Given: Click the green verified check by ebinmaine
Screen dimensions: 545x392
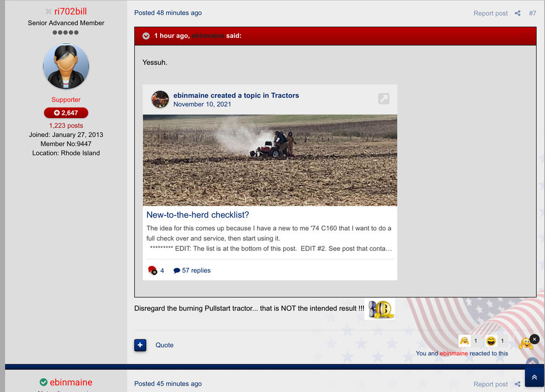Looking at the screenshot, I should (44, 382).
